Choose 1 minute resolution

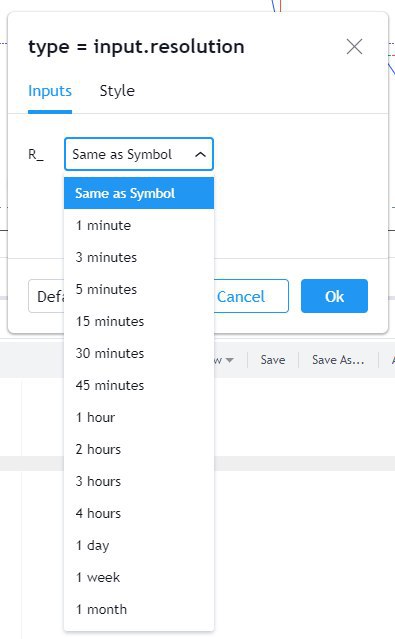coord(139,225)
